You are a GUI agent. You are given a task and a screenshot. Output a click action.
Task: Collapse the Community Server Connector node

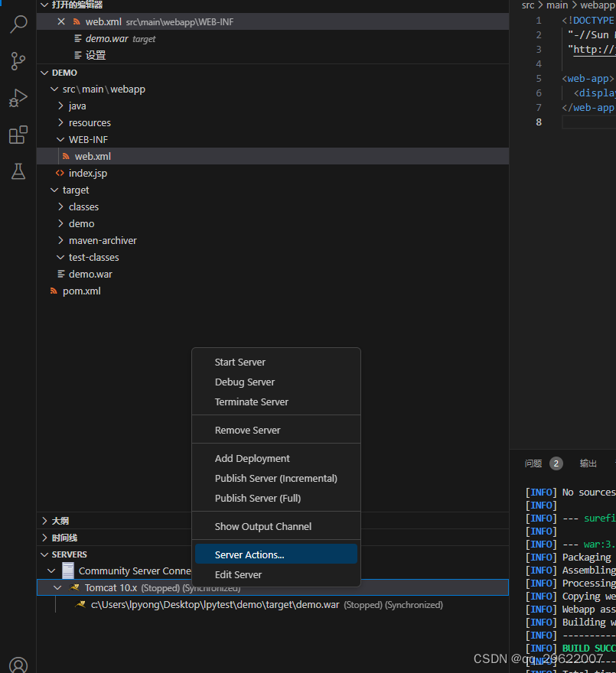[x=51, y=571]
